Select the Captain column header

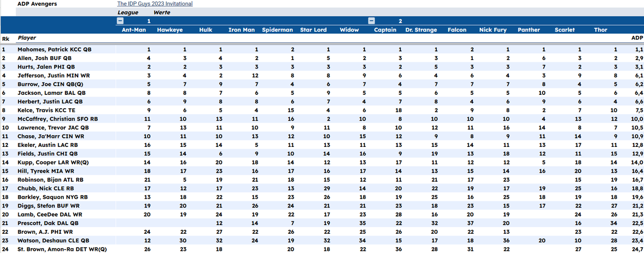385,30
